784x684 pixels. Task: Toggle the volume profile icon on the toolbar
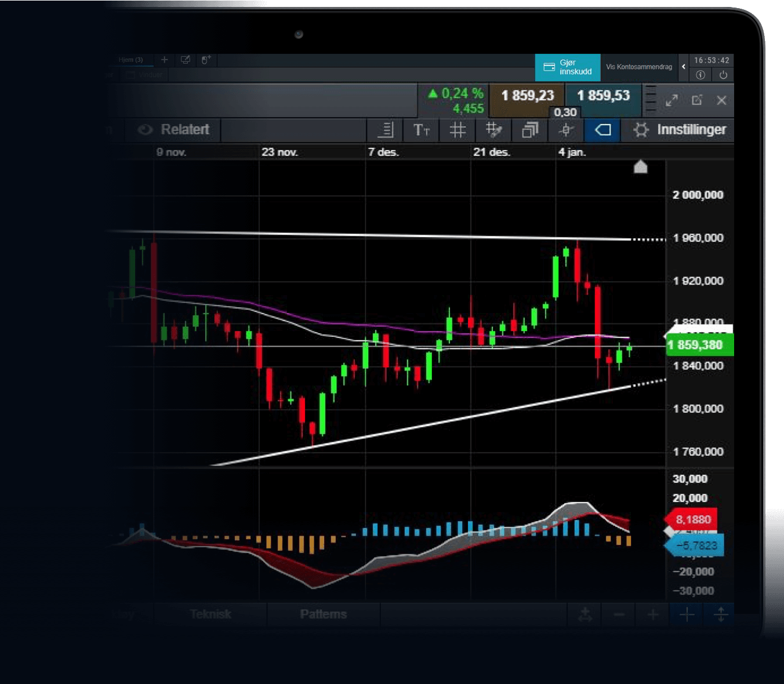(x=385, y=130)
